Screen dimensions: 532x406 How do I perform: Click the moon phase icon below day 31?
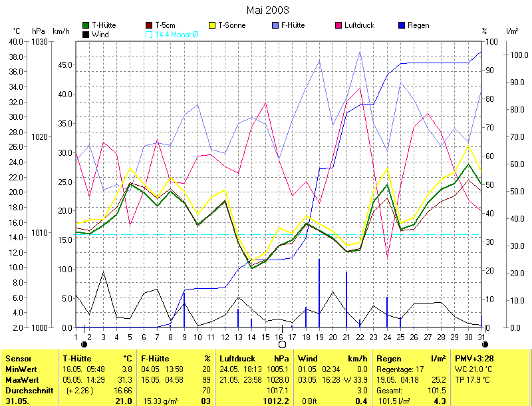click(485, 344)
